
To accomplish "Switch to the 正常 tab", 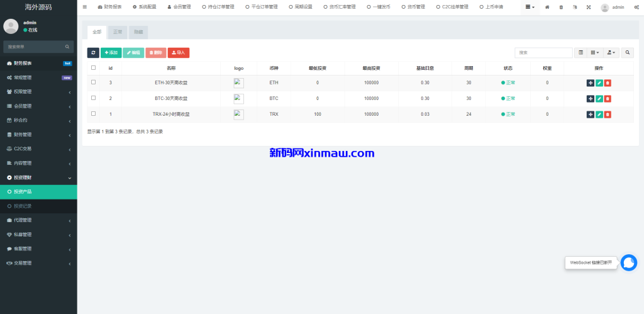I will 118,32.
